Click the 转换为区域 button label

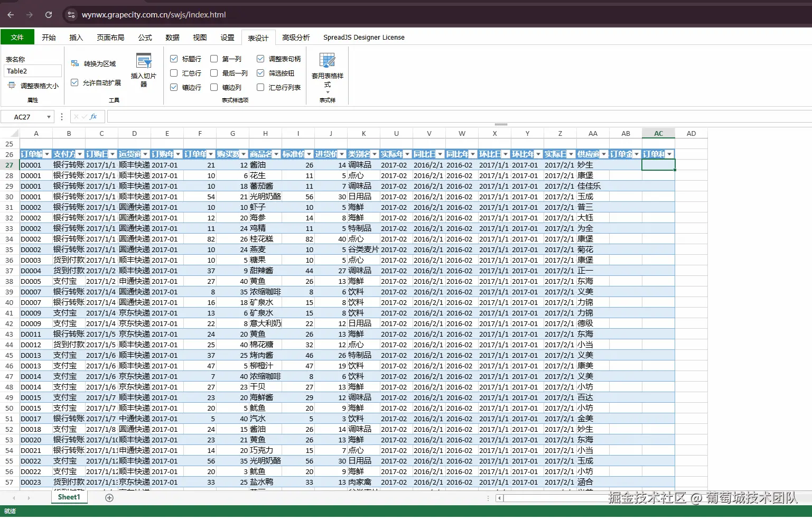tap(100, 63)
